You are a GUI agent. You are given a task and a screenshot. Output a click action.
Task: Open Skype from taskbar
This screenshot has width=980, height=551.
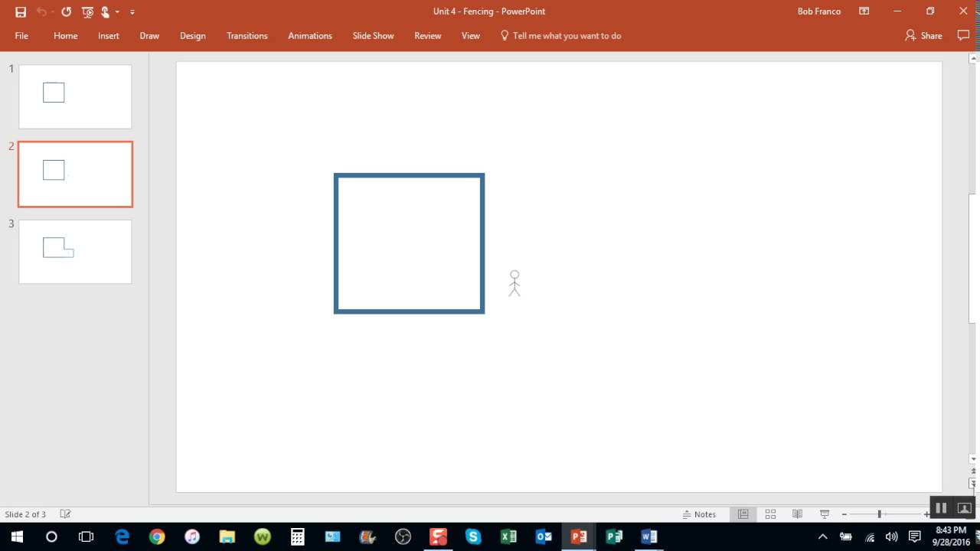point(473,536)
